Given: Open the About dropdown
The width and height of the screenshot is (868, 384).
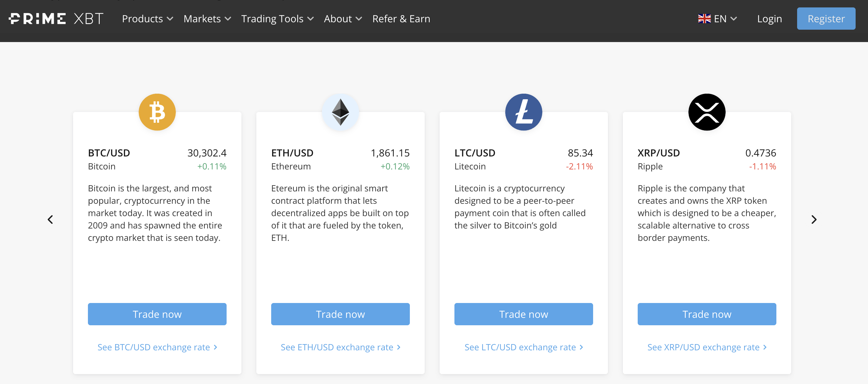Looking at the screenshot, I should (343, 19).
